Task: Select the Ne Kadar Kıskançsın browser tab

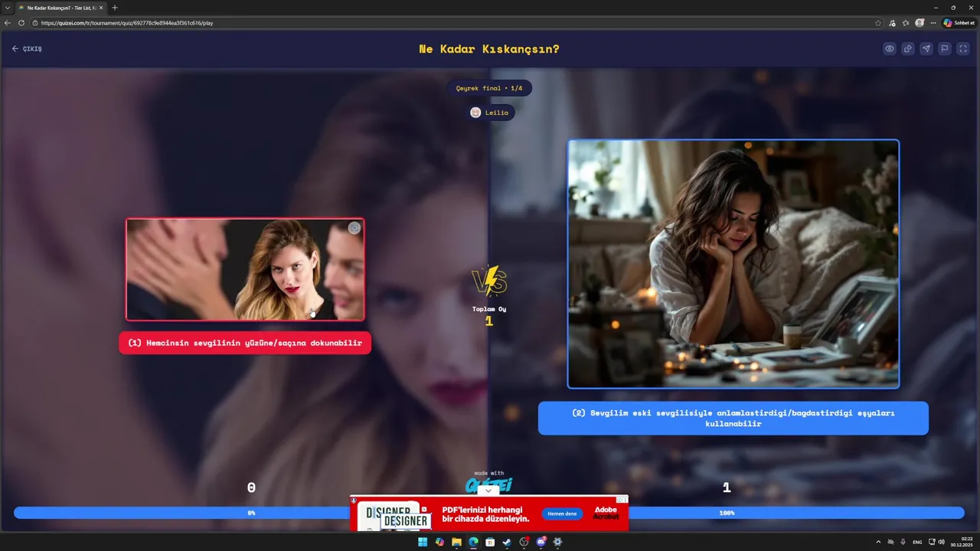Action: click(x=60, y=8)
